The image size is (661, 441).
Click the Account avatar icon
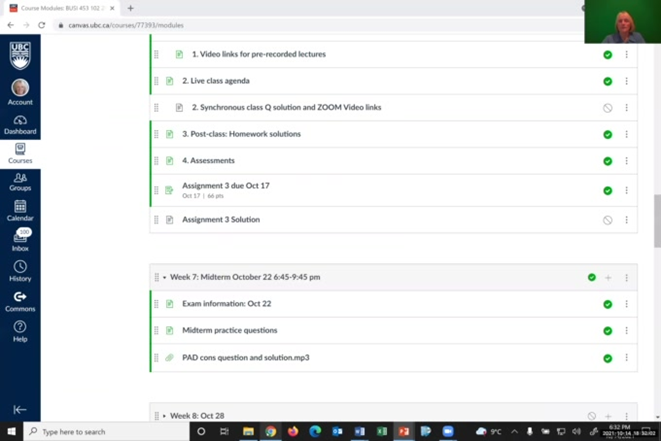(20, 89)
